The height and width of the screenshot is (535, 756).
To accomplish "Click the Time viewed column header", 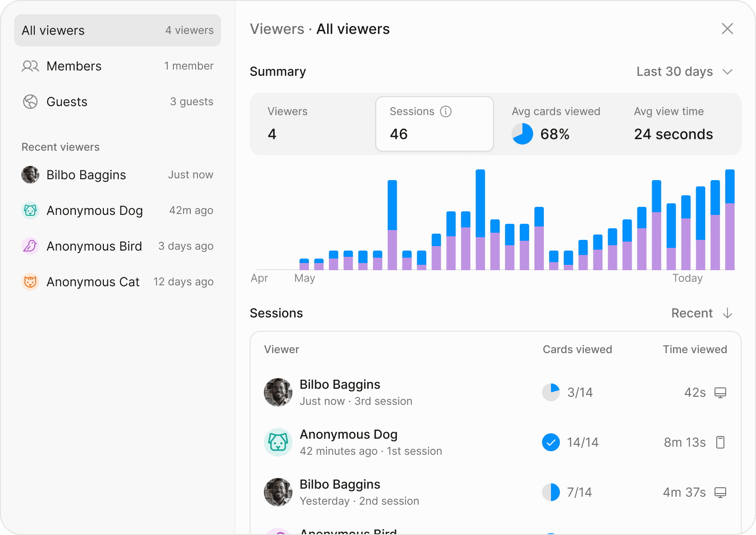I will pyautogui.click(x=694, y=350).
